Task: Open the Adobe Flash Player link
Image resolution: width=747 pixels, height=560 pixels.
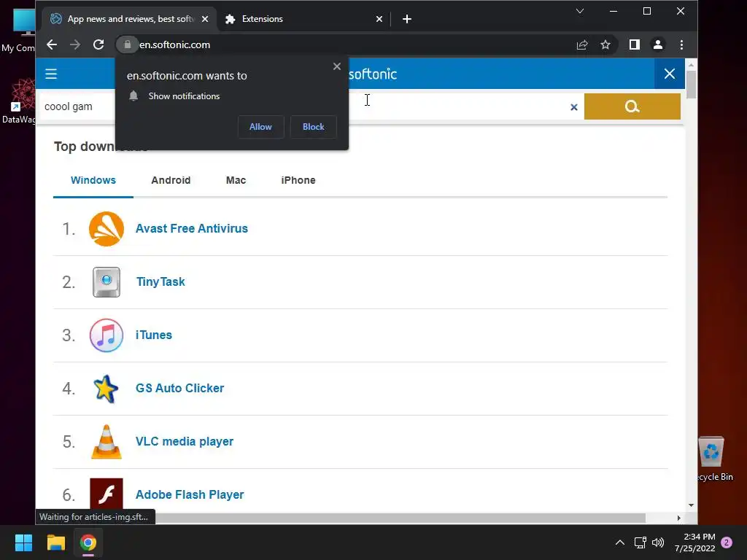Action: click(x=190, y=495)
